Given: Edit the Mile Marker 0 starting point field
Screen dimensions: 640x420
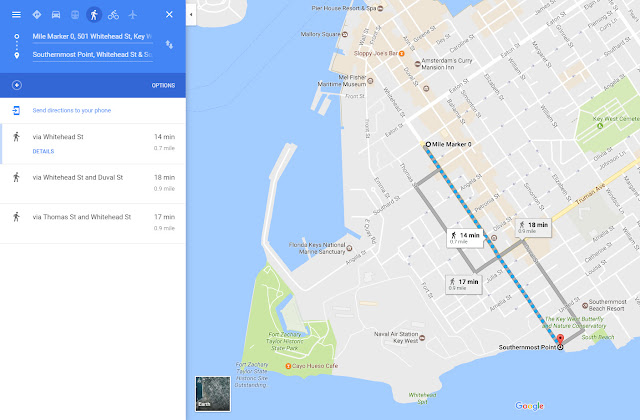Looking at the screenshot, I should point(93,36).
